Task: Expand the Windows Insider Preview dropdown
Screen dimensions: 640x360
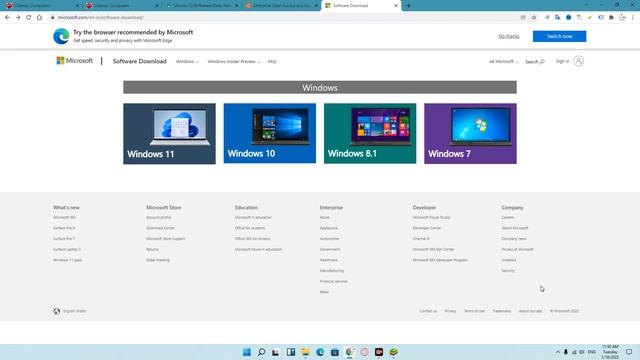Action: [234, 62]
